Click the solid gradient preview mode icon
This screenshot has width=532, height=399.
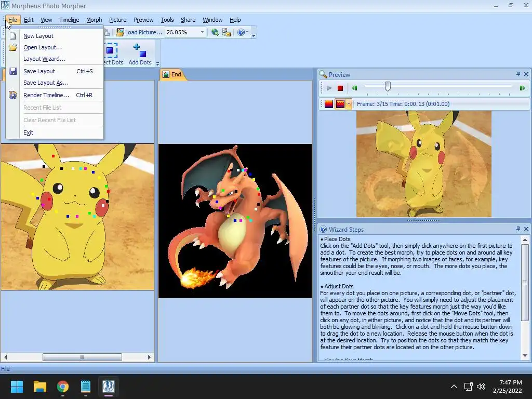pyautogui.click(x=329, y=104)
